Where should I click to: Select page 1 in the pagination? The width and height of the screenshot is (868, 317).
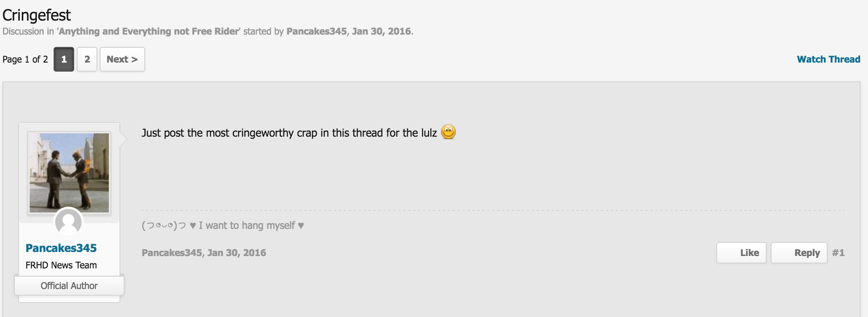click(64, 59)
